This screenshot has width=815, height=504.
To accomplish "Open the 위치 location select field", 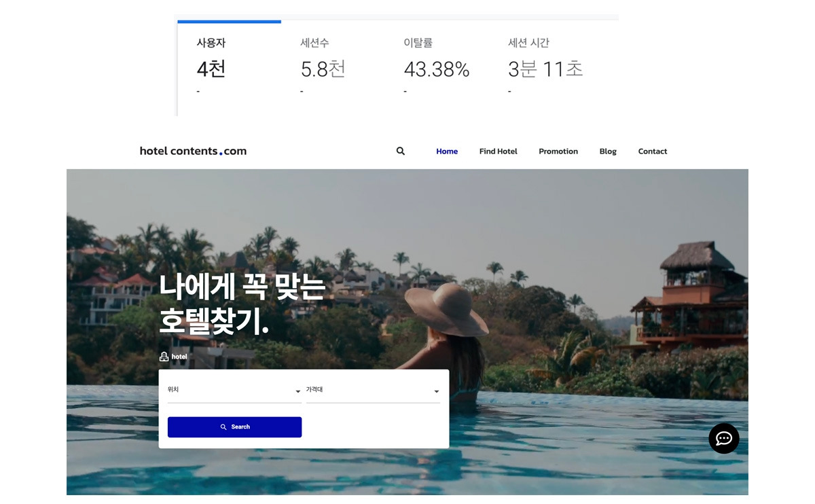I will click(234, 391).
